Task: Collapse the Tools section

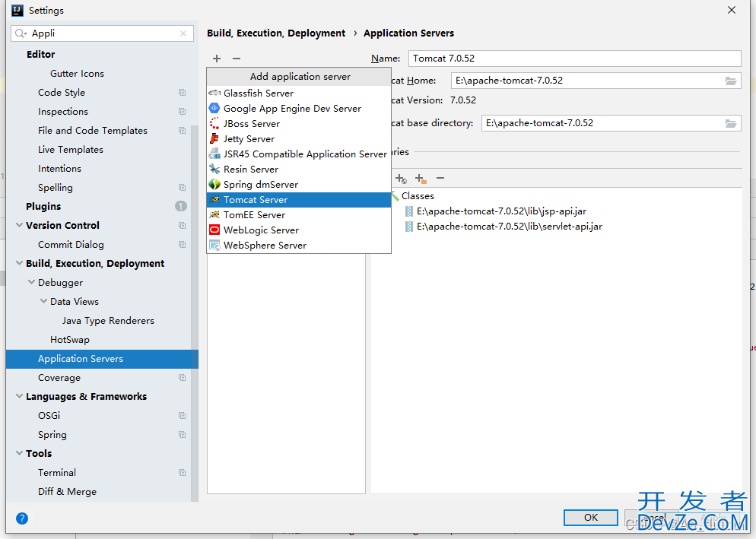Action: (x=19, y=453)
